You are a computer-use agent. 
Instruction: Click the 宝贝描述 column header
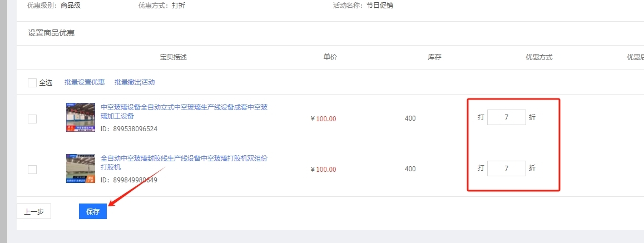(x=173, y=57)
